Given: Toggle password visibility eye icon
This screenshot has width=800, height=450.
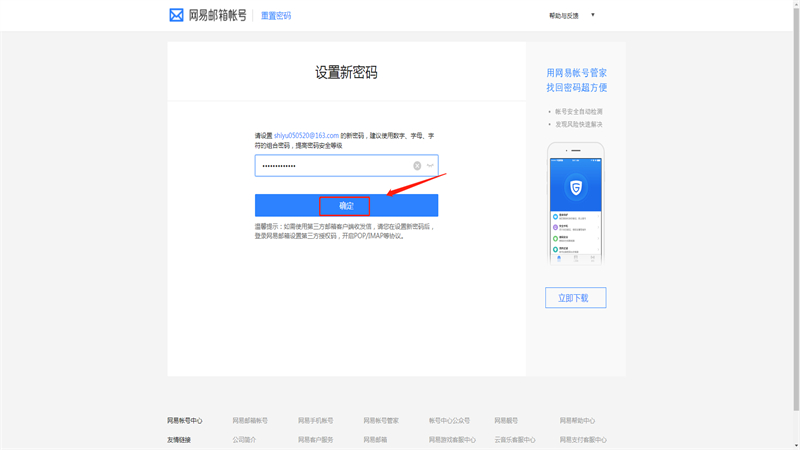Looking at the screenshot, I should tap(430, 166).
